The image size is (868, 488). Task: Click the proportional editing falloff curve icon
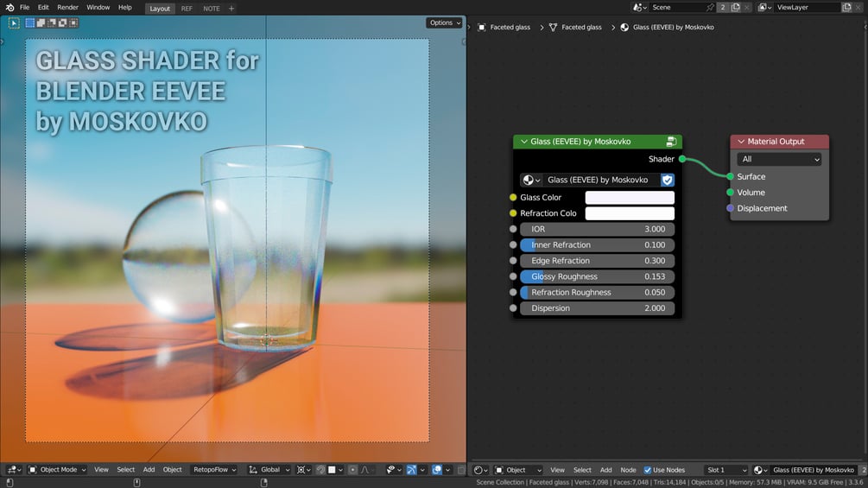(364, 470)
